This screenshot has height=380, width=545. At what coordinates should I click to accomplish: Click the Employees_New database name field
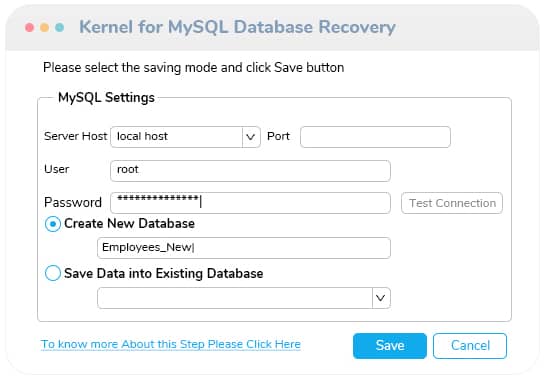point(244,248)
